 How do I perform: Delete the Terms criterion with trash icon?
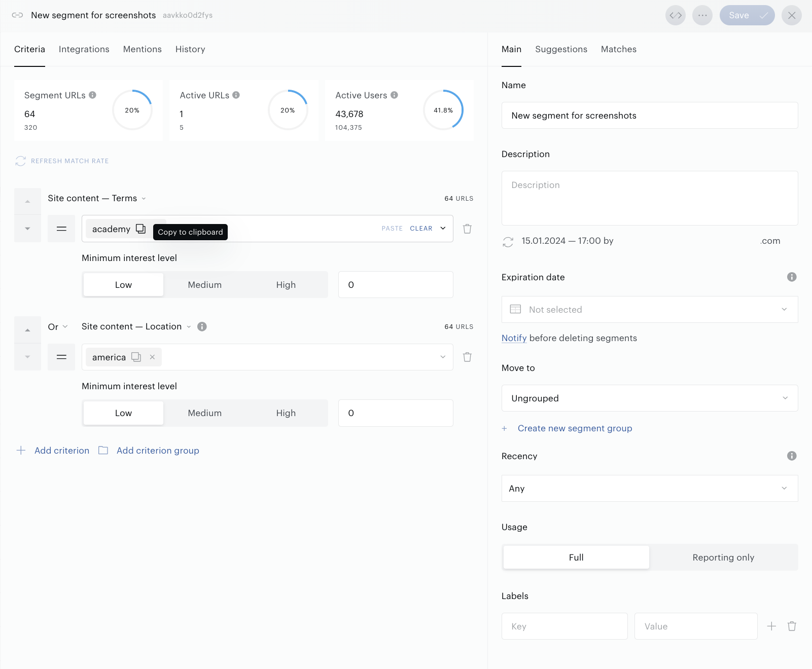[x=467, y=229]
